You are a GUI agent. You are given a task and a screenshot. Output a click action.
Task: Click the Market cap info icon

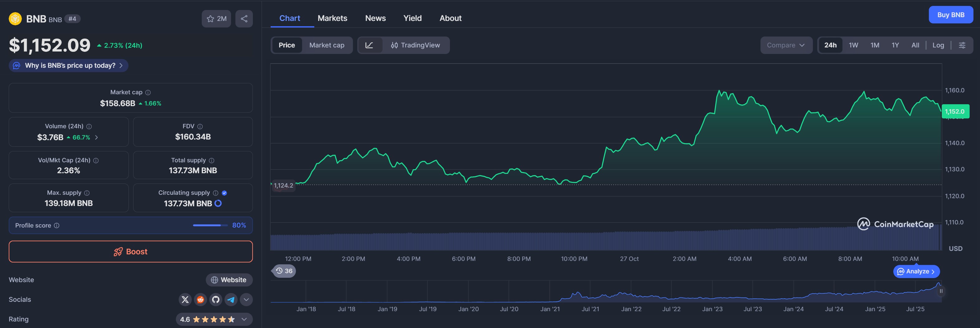coord(148,93)
